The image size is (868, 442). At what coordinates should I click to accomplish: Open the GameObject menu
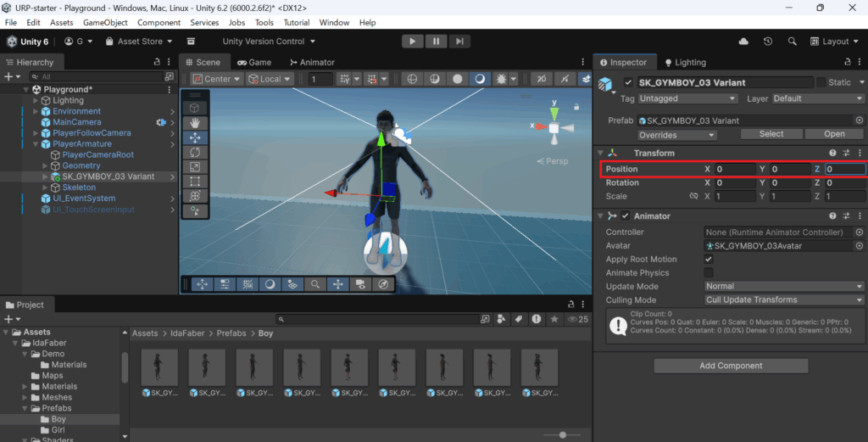pyautogui.click(x=104, y=22)
